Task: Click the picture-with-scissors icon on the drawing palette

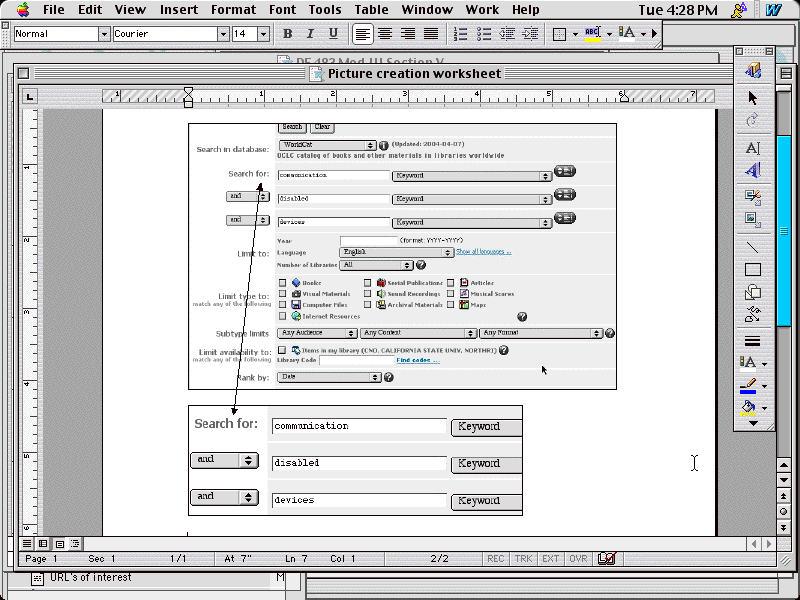Action: (x=753, y=197)
